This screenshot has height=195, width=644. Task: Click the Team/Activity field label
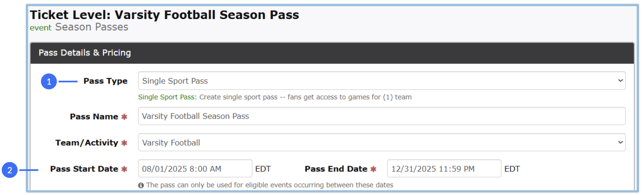(87, 143)
